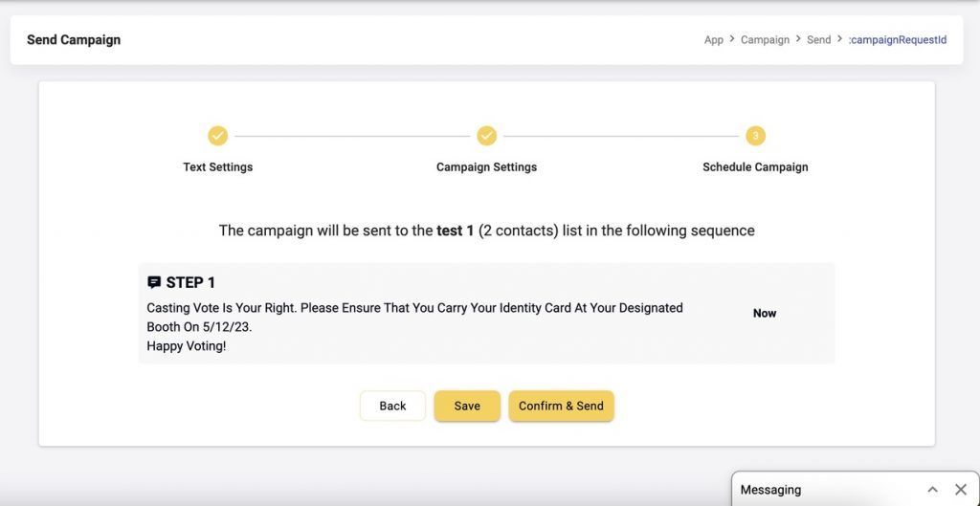Click the Campaign Settings completed checkmark icon
Screen dimensions: 980x506
click(x=486, y=136)
